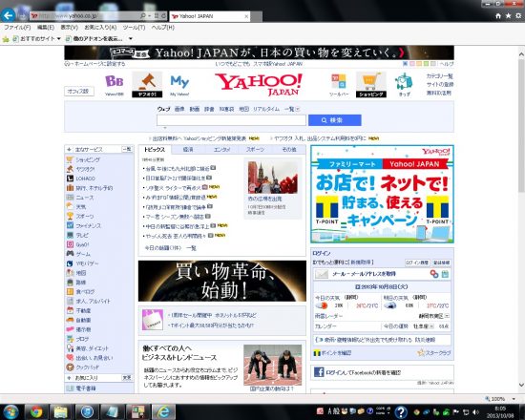The height and width of the screenshot is (420, 525).
Task: Click the Star Club star icon
Action: click(x=421, y=352)
